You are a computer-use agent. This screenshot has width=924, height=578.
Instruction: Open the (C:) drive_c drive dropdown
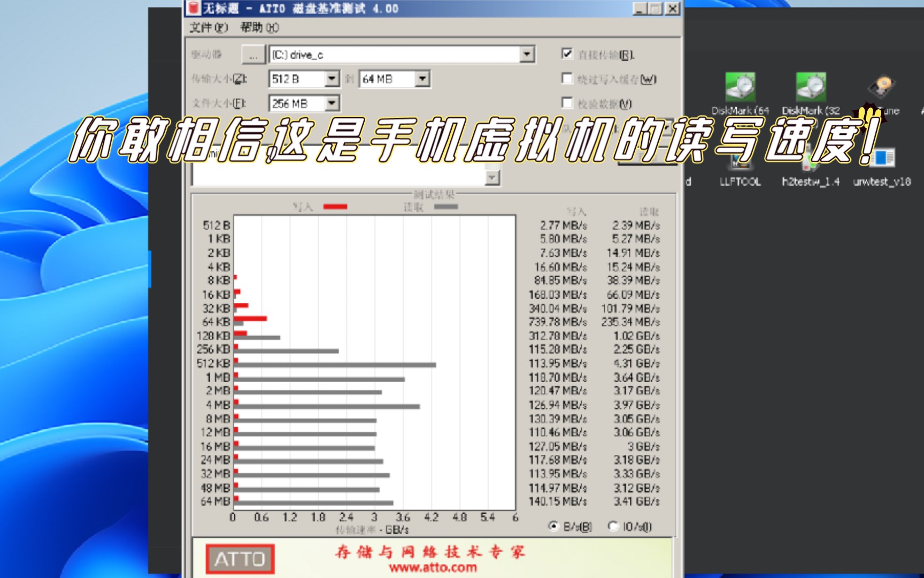coord(527,54)
